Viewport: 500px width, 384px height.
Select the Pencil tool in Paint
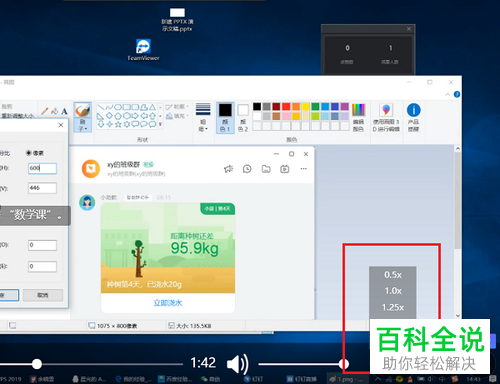click(x=44, y=111)
